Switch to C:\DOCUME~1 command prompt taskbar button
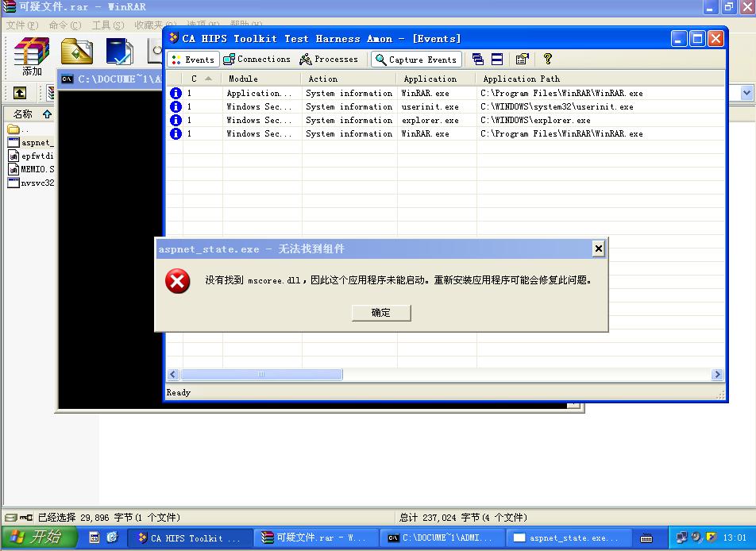This screenshot has height=551, width=756. 442,538
